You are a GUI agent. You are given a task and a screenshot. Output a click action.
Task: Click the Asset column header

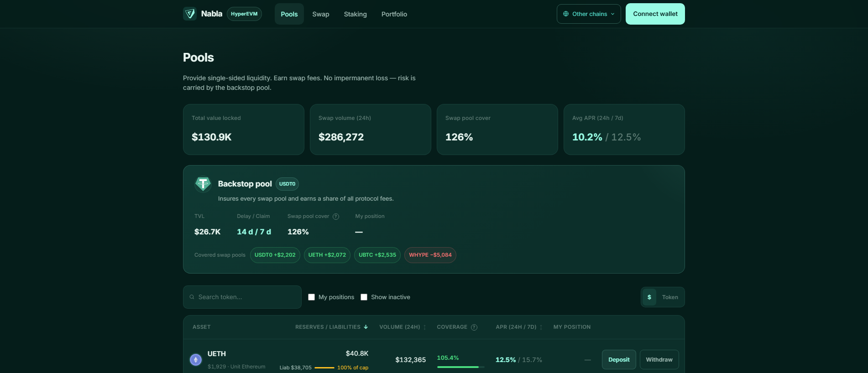click(202, 327)
